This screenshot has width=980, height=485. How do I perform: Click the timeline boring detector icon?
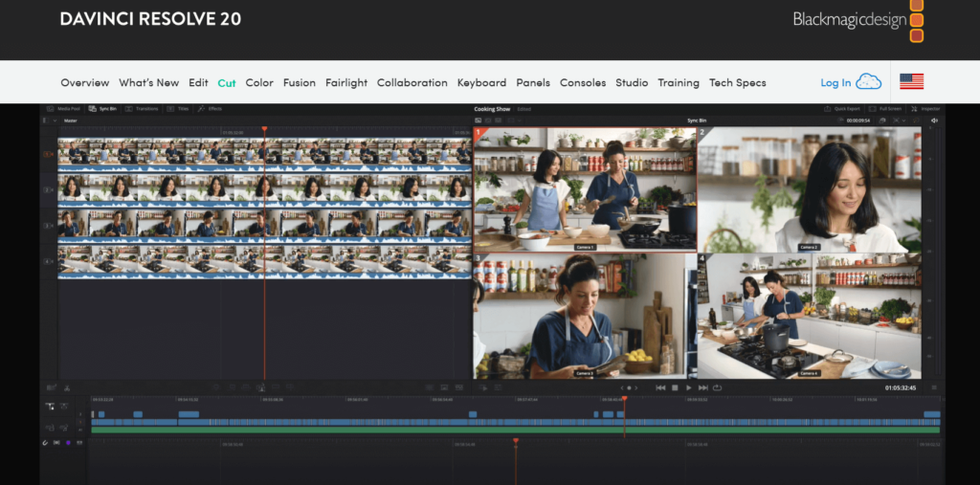[52, 388]
